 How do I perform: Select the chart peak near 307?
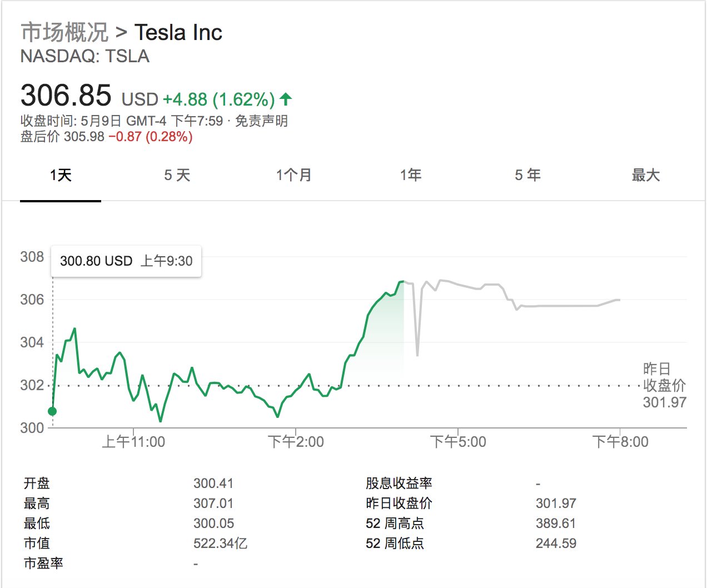click(402, 282)
